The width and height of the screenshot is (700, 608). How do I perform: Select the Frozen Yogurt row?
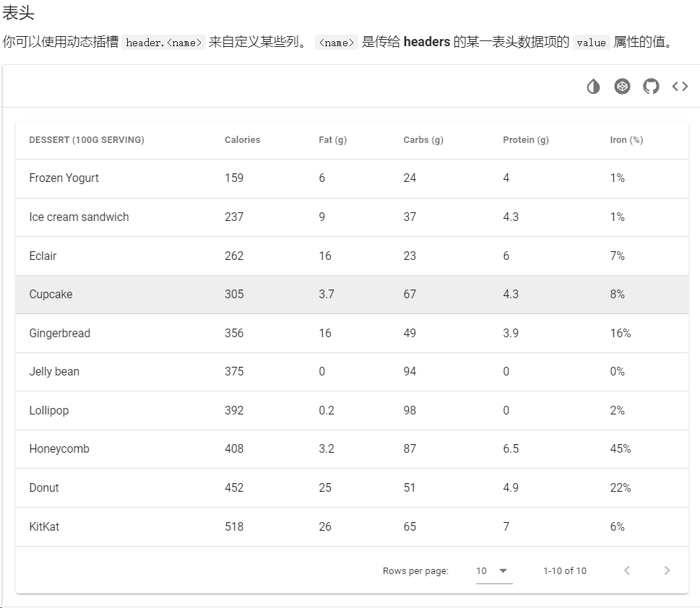(64, 178)
